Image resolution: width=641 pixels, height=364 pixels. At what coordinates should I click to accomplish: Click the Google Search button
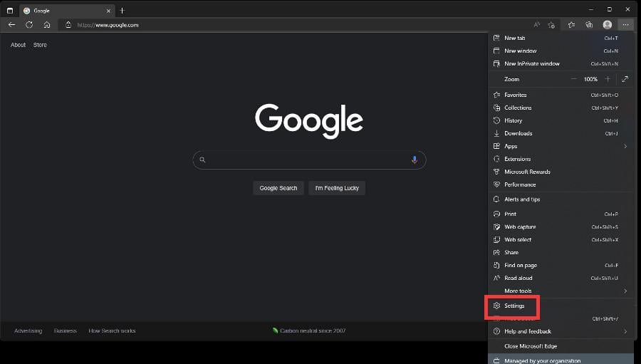tap(278, 188)
